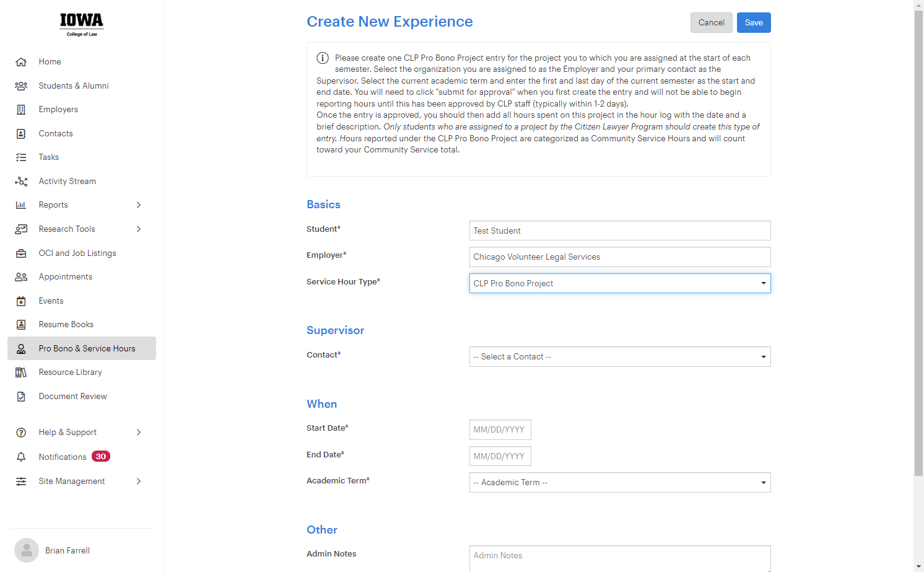Click the Site Management sliders icon
This screenshot has height=572, width=924.
click(21, 482)
